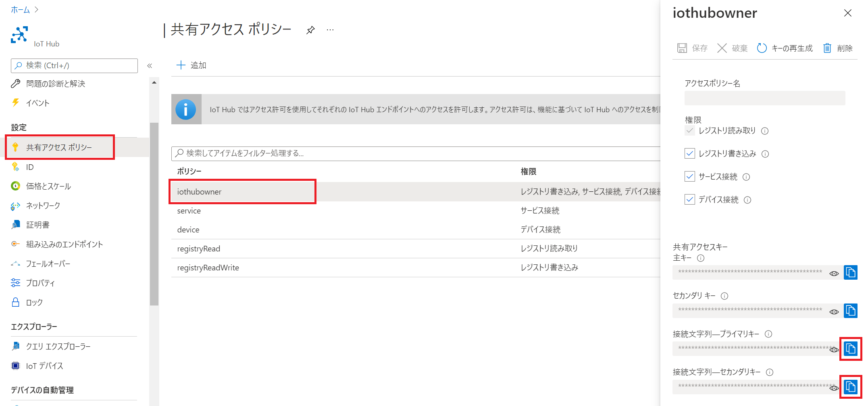Select the registryReadWrite policy row
Image resolution: width=868 pixels, height=406 pixels.
point(416,268)
